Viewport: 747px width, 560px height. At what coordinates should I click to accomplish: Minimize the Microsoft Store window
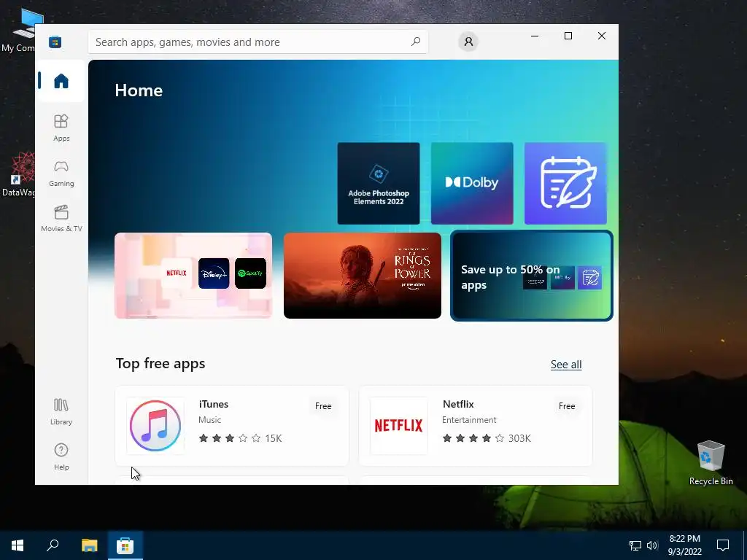(535, 36)
